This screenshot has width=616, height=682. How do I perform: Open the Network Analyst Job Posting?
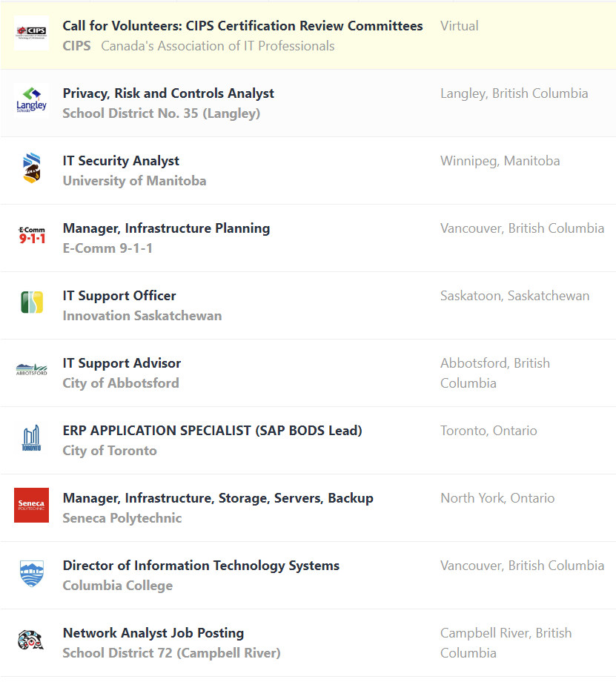pyautogui.click(x=153, y=633)
